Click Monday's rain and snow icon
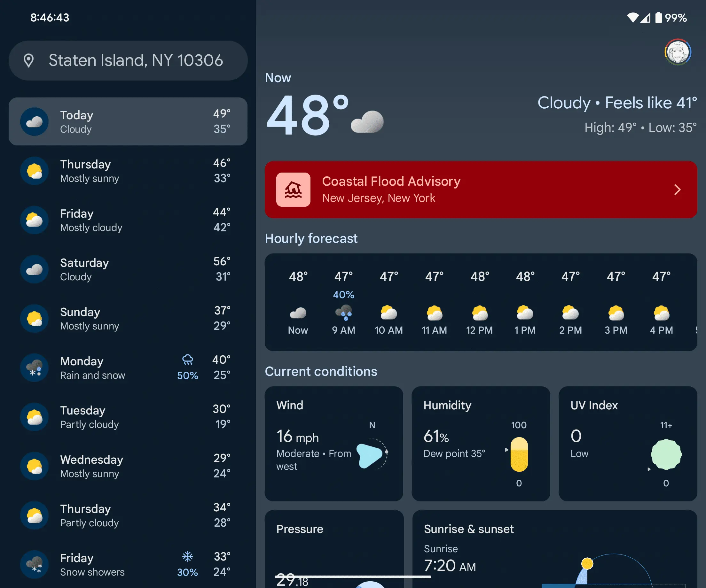Viewport: 706px width, 588px height. (35, 368)
